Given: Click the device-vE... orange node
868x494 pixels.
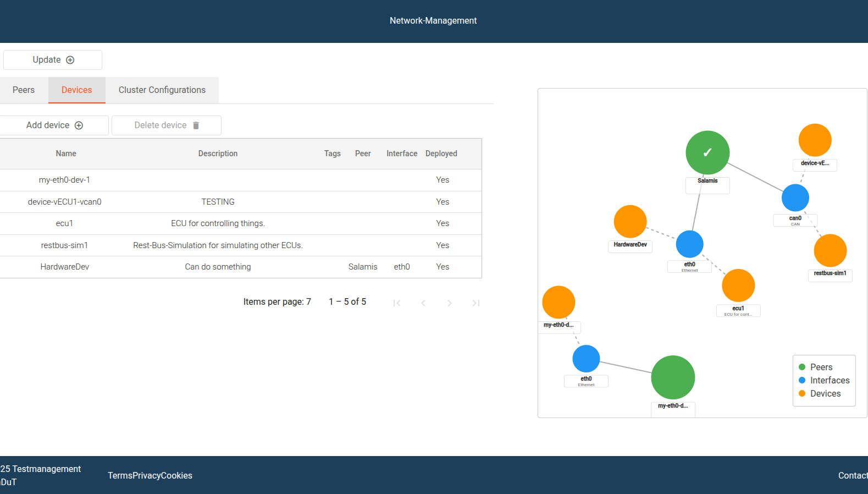Looking at the screenshot, I should point(815,140).
